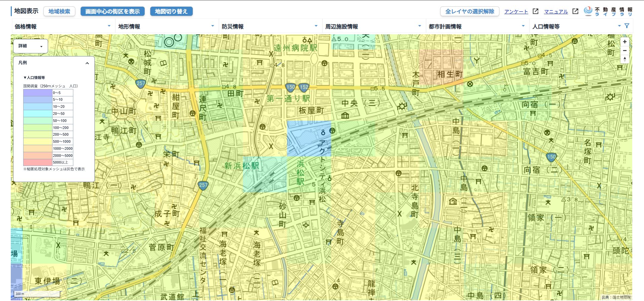Click the 不動産情報ライブラリ logo

[608, 11]
